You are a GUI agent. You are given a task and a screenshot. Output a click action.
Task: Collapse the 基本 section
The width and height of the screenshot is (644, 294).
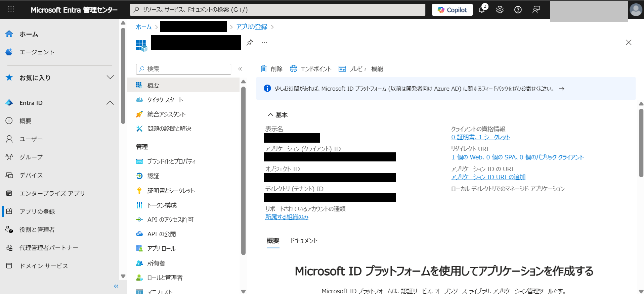tap(277, 115)
